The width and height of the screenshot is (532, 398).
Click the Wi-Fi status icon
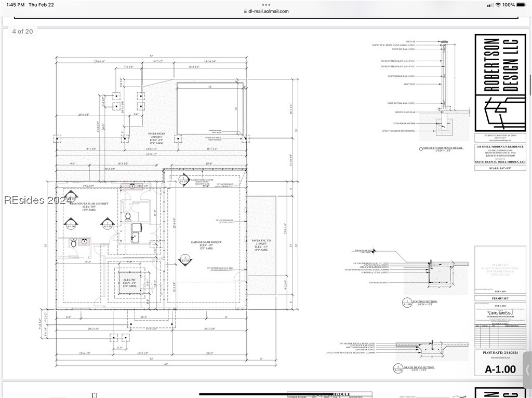498,5
